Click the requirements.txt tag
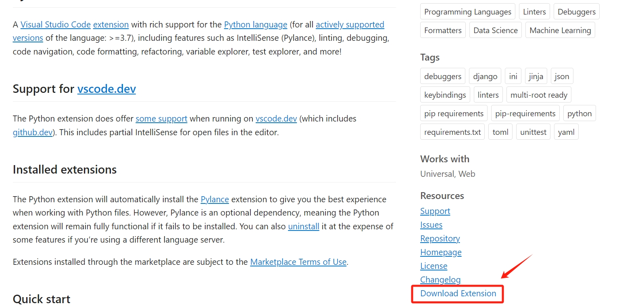This screenshot has height=308, width=644. pyautogui.click(x=452, y=132)
